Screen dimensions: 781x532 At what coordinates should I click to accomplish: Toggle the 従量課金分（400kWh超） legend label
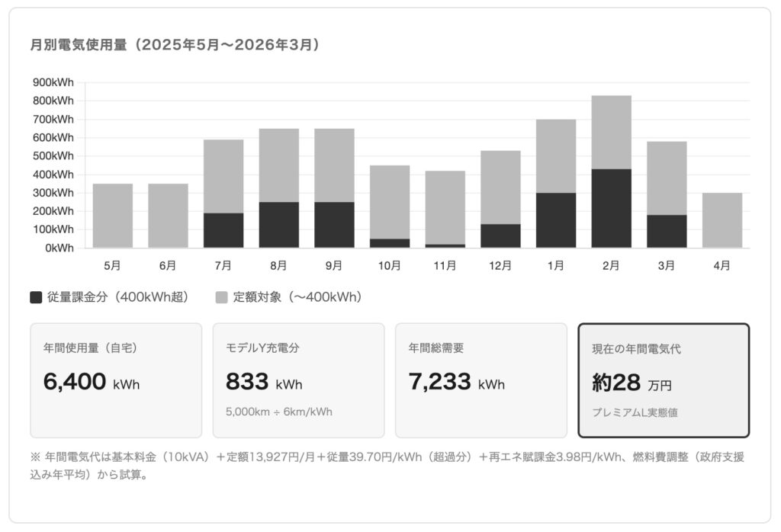pyautogui.click(x=117, y=297)
